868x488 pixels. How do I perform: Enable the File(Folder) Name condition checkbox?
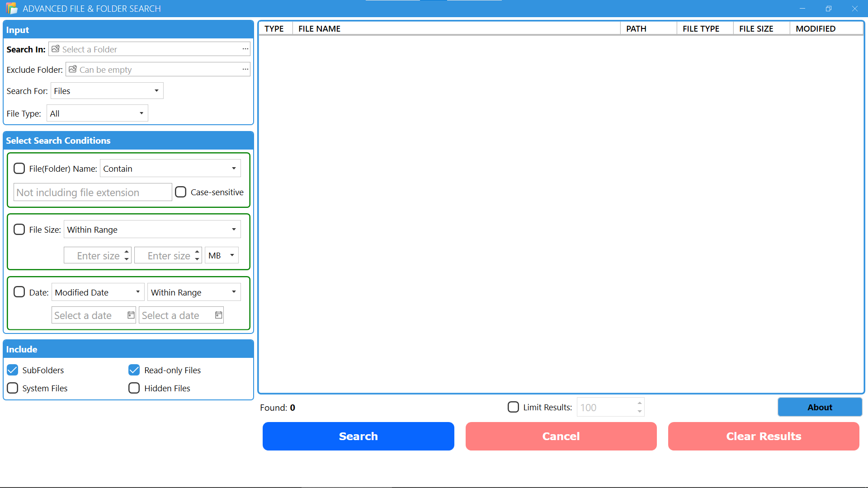pos(19,169)
